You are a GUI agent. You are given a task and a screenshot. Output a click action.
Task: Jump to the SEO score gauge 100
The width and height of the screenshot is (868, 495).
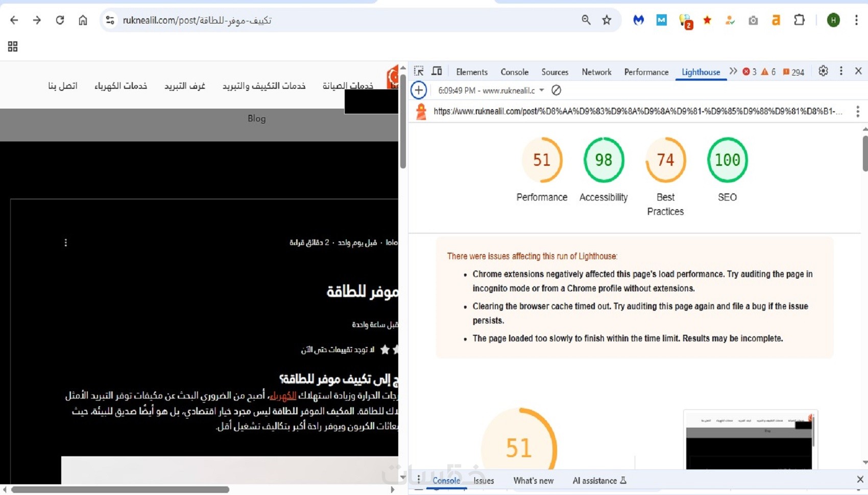727,160
